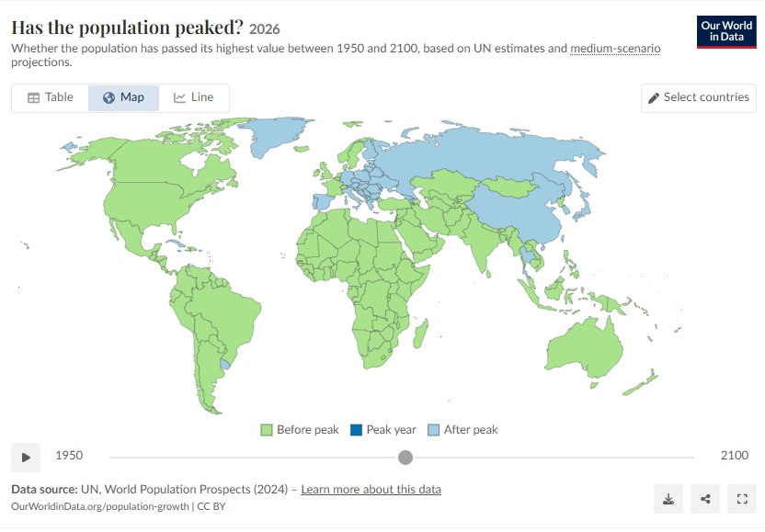
Task: Enter full-screen via the expand icon
Action: (742, 499)
